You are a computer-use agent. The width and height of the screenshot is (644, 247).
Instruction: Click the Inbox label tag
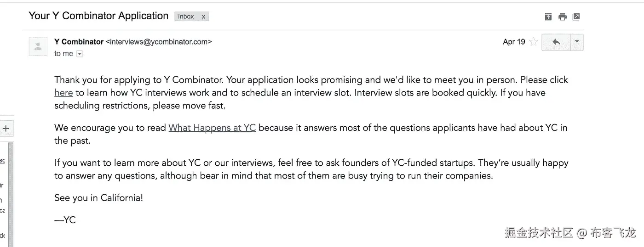click(x=186, y=17)
